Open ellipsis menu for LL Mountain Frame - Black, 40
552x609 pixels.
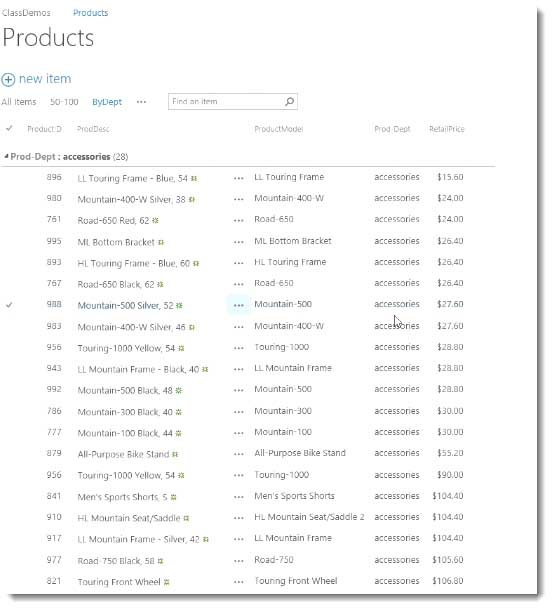pyautogui.click(x=239, y=369)
